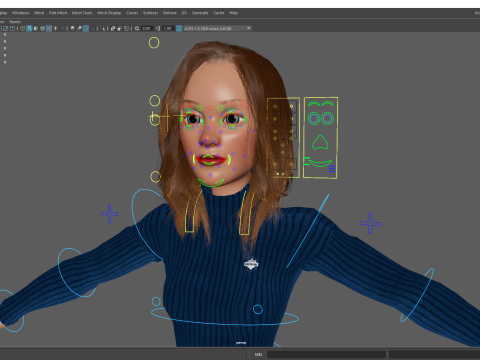Open the Windows menu
The height and width of the screenshot is (360, 480).
(x=21, y=13)
